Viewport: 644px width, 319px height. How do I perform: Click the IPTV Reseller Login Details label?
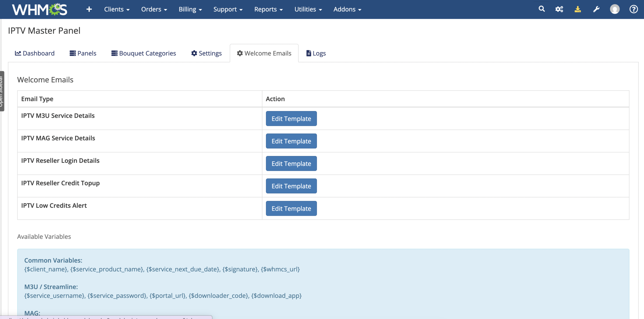pos(60,161)
